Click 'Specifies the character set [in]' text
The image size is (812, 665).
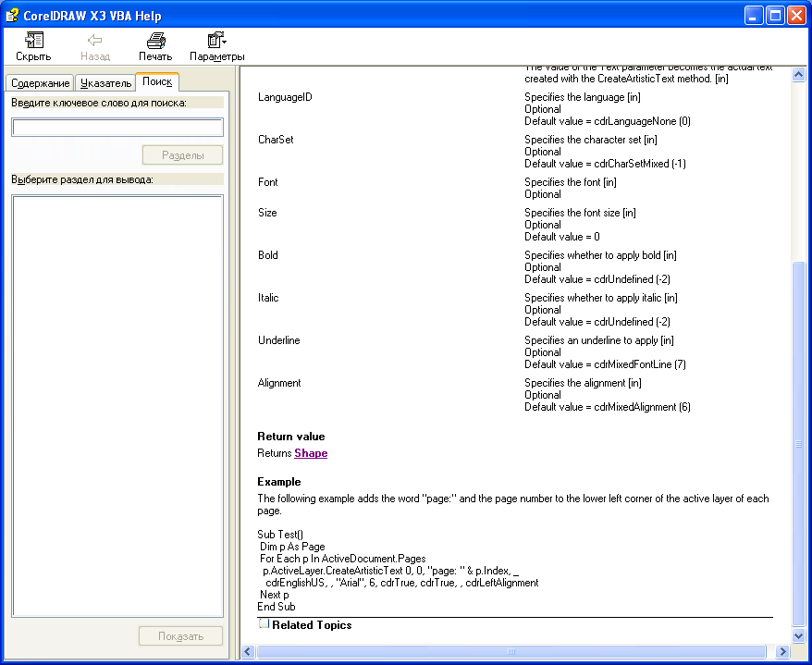(x=591, y=140)
